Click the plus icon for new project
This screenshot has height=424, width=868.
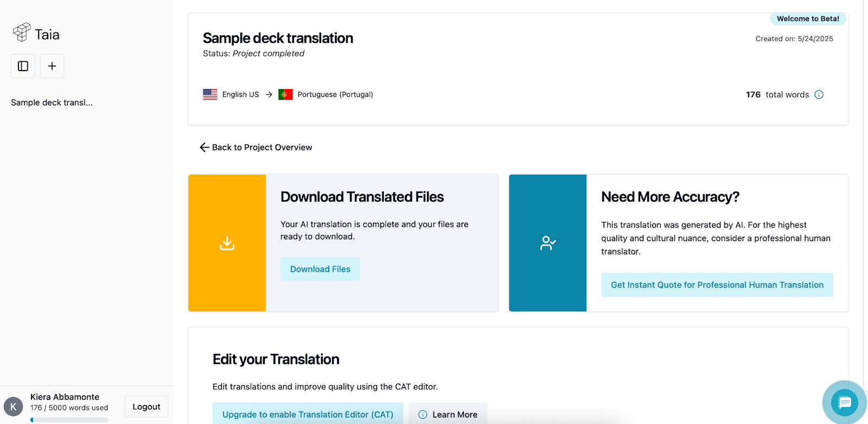pyautogui.click(x=52, y=66)
